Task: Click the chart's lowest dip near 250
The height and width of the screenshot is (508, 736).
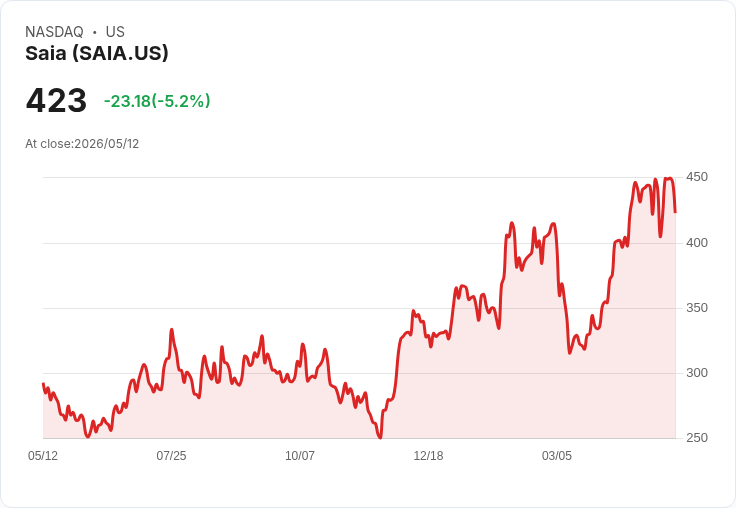Action: pos(380,438)
